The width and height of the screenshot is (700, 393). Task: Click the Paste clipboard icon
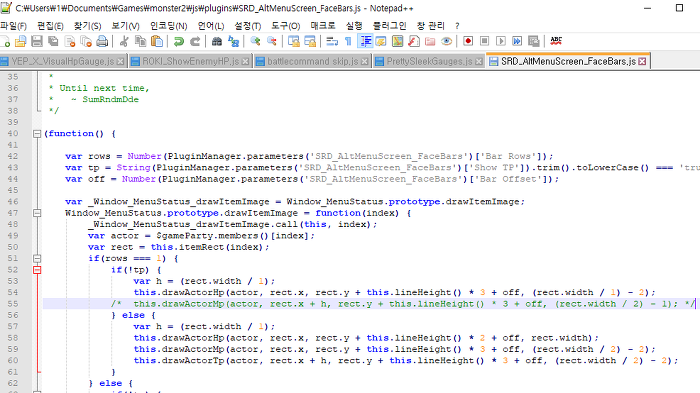click(x=157, y=42)
